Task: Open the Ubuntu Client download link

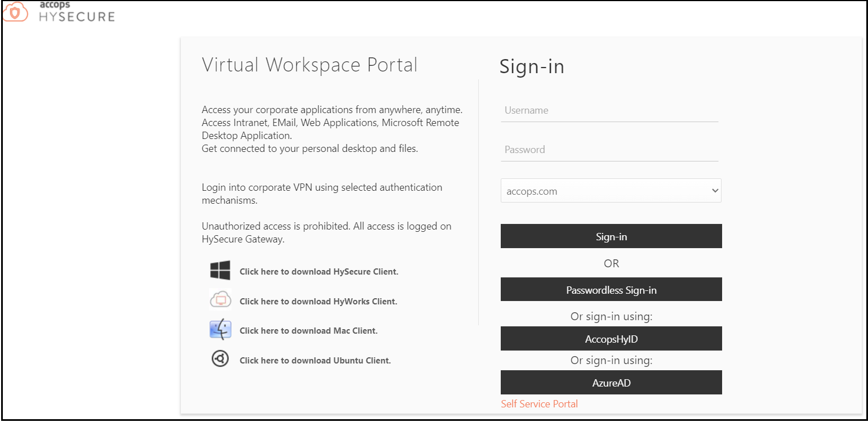Action: (315, 361)
